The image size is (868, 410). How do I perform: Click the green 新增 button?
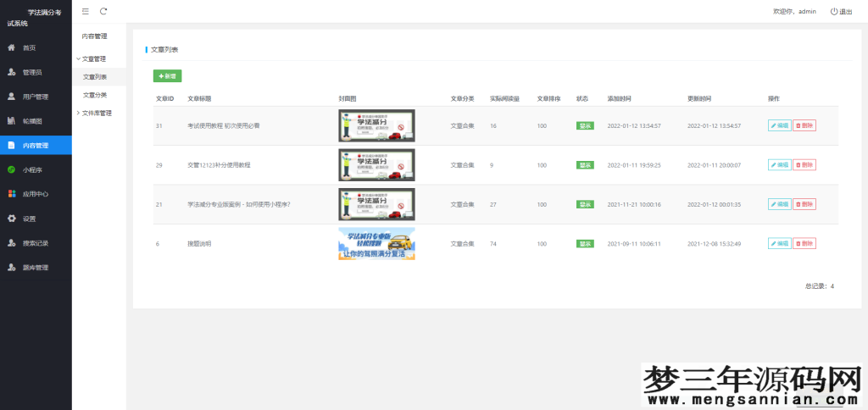(x=167, y=76)
